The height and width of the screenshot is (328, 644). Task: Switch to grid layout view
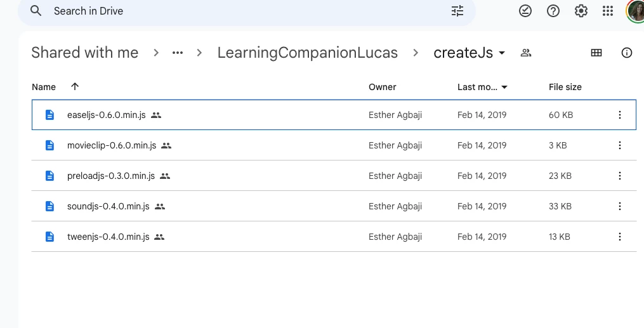[596, 53]
